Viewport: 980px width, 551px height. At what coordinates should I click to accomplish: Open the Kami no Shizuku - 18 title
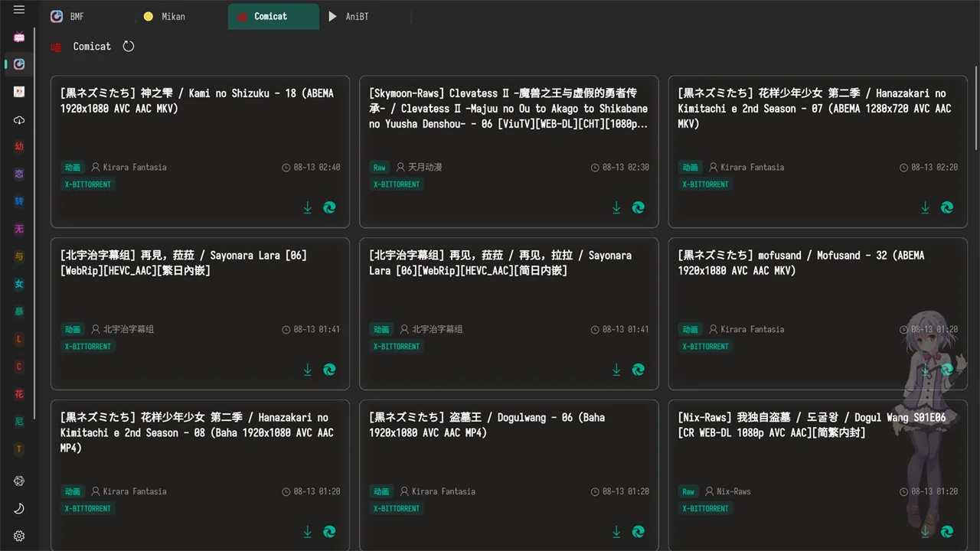[x=198, y=101]
